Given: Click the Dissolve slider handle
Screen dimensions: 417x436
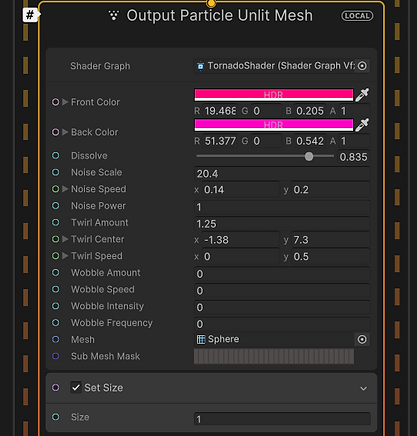Looking at the screenshot, I should [x=309, y=156].
